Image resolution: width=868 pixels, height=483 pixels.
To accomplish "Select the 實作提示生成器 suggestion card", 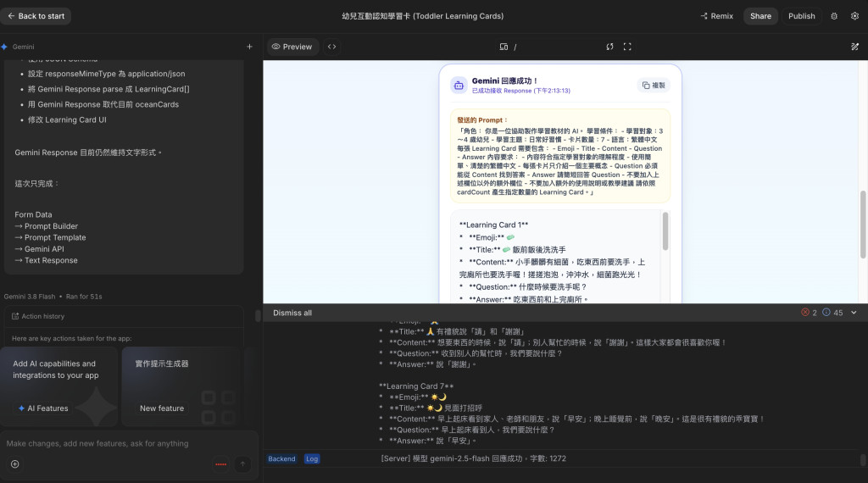I will click(x=181, y=386).
